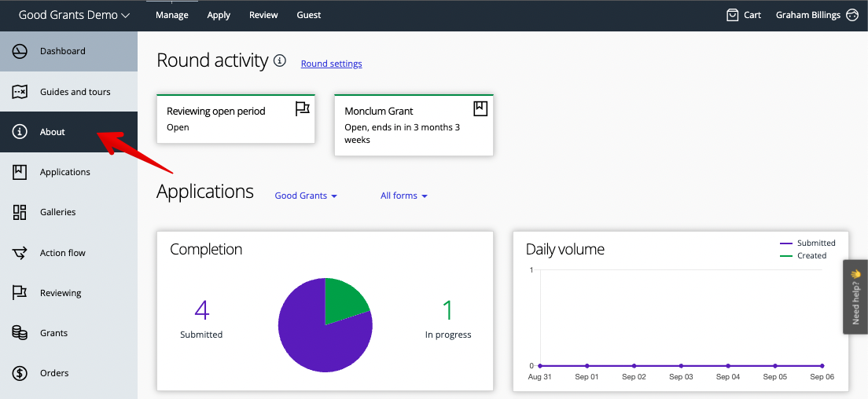Click the flag icon on Reviewing open period card
The width and height of the screenshot is (868, 399).
pos(302,109)
